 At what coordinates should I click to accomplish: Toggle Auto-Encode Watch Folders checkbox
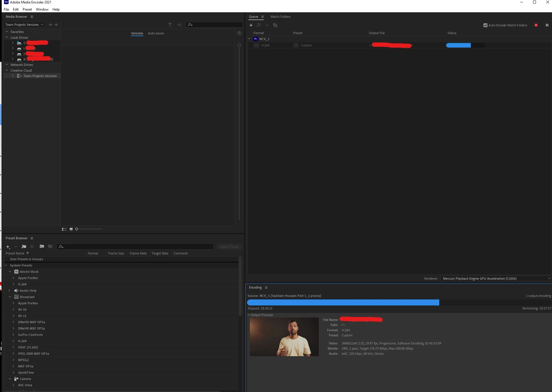coord(485,25)
